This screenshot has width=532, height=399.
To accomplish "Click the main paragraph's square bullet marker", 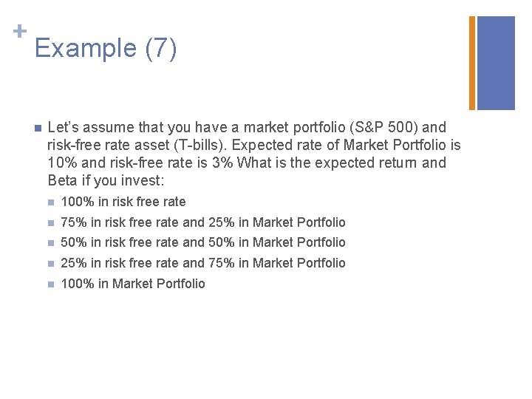I will pyautogui.click(x=36, y=129).
